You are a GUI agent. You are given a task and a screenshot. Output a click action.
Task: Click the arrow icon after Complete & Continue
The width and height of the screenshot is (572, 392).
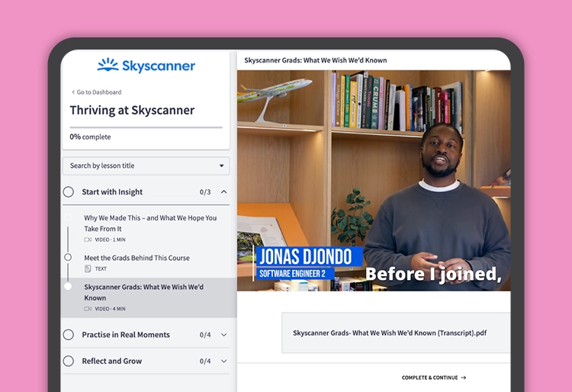(463, 378)
